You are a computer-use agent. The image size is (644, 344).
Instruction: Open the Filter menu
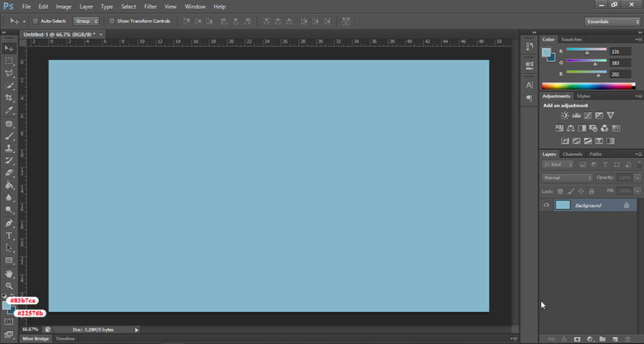(x=150, y=7)
